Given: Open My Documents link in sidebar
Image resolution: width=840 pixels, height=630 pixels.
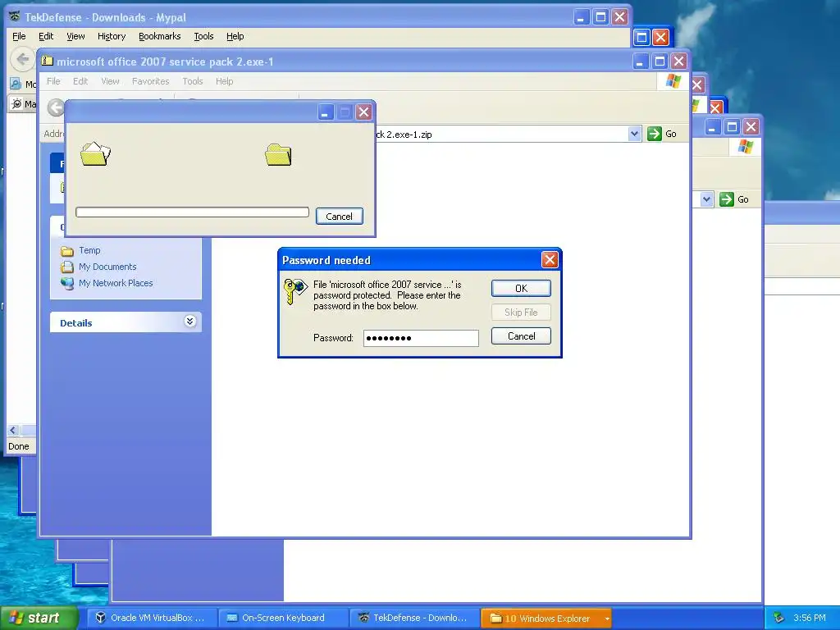Looking at the screenshot, I should (107, 267).
